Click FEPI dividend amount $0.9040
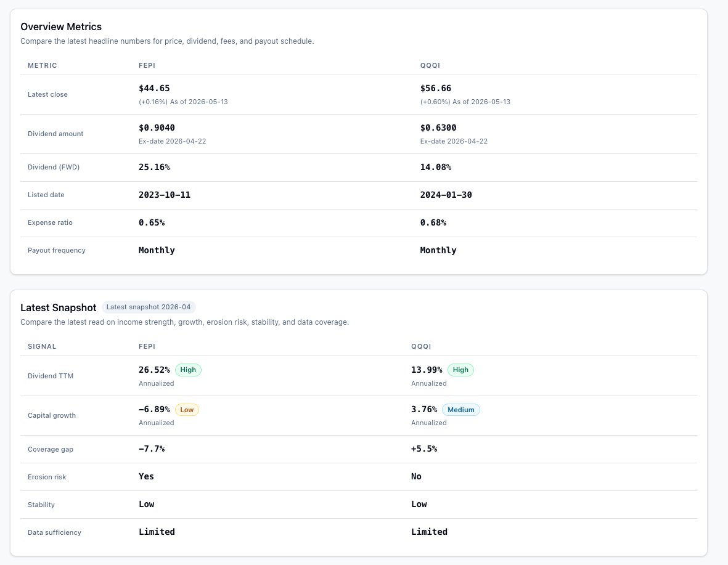The height and width of the screenshot is (565, 728). coord(157,128)
